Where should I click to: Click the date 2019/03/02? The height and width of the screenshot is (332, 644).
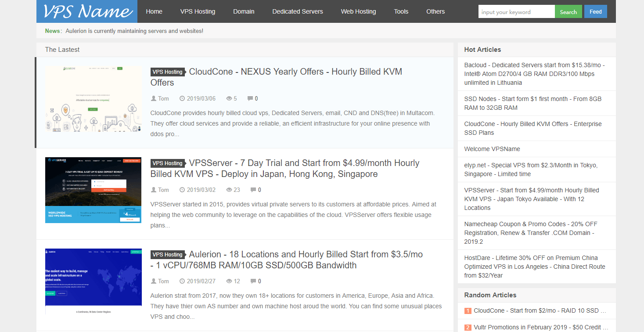click(201, 190)
